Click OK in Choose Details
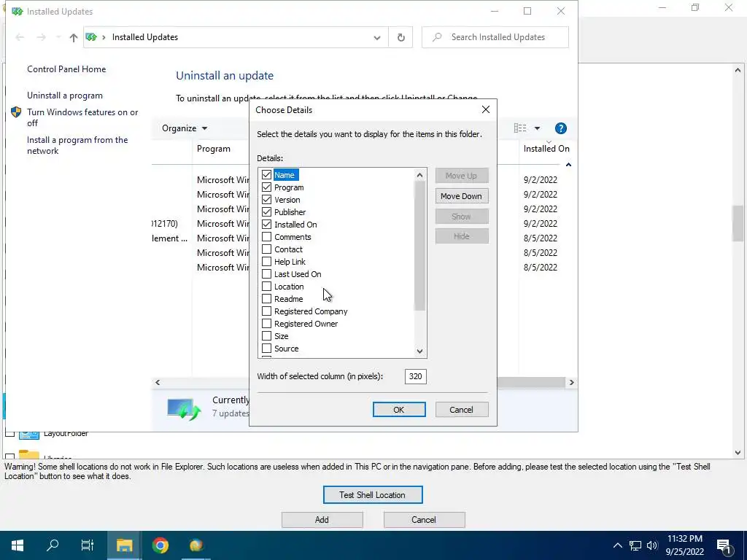This screenshot has width=747, height=560. [399, 410]
